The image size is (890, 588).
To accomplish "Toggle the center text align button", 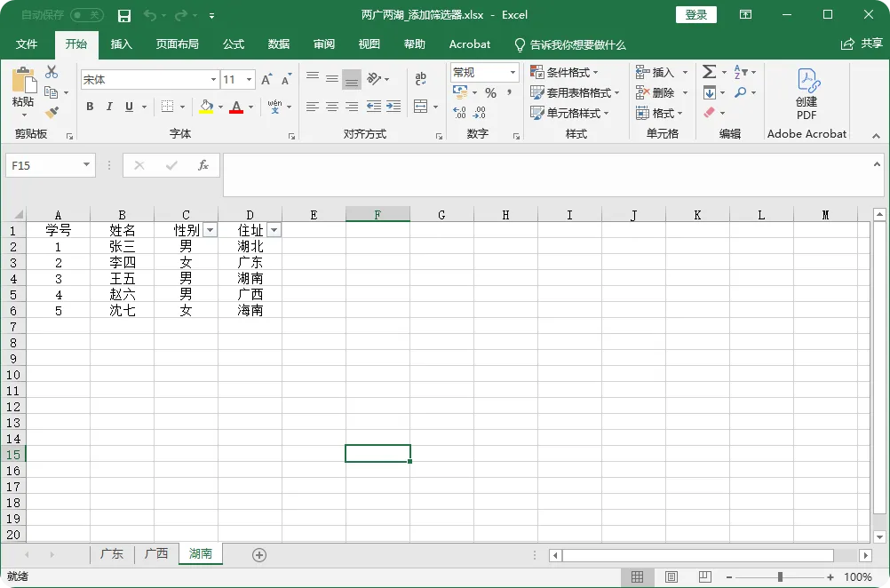I will click(332, 106).
